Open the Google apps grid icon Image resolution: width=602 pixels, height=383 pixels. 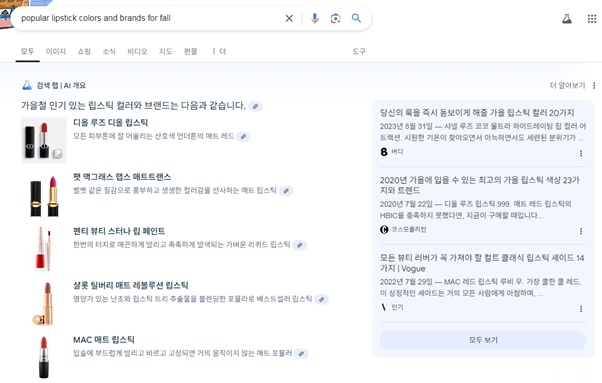pyautogui.click(x=592, y=18)
